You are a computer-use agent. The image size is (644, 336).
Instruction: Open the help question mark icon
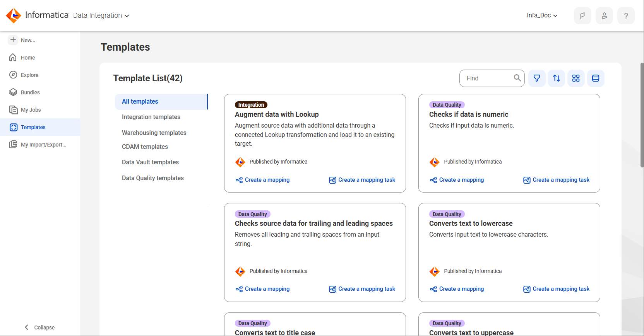pyautogui.click(x=626, y=16)
